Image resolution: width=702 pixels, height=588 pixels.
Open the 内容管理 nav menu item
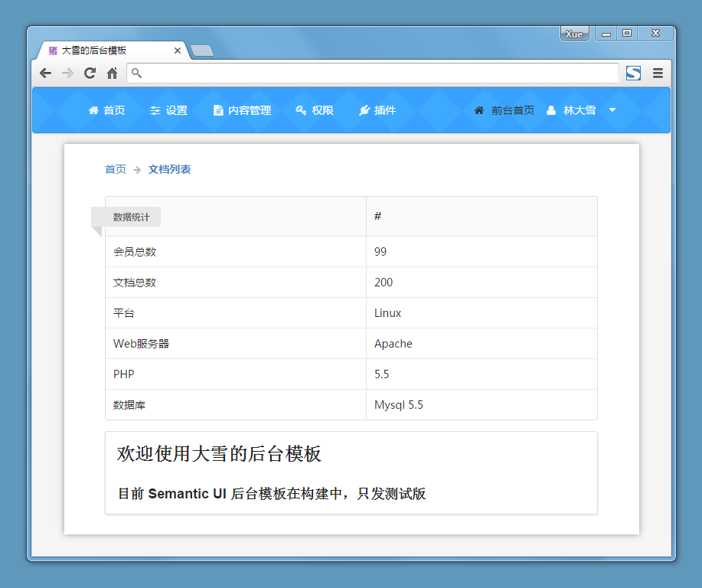pyautogui.click(x=242, y=110)
